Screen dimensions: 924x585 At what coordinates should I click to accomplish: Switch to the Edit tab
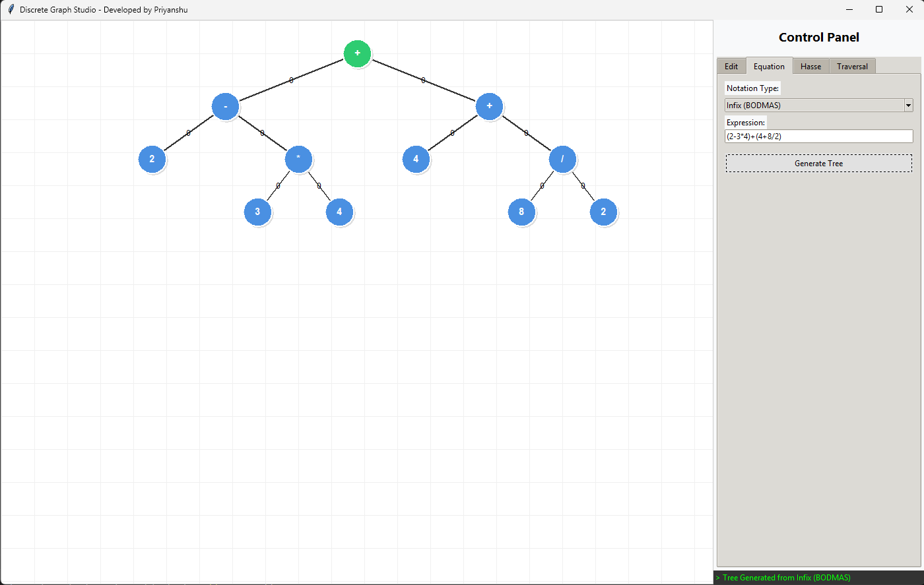[731, 66]
